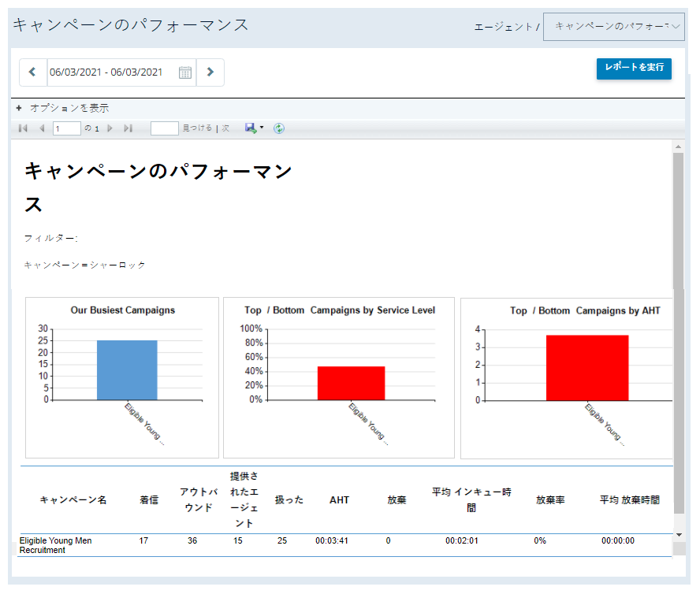Refresh the report with green icon

coord(279,128)
